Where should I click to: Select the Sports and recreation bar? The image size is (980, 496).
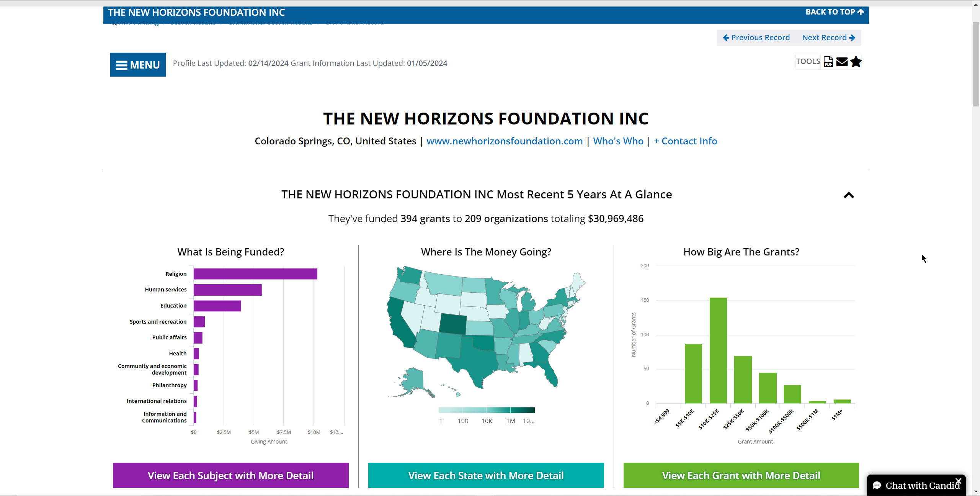[199, 322]
